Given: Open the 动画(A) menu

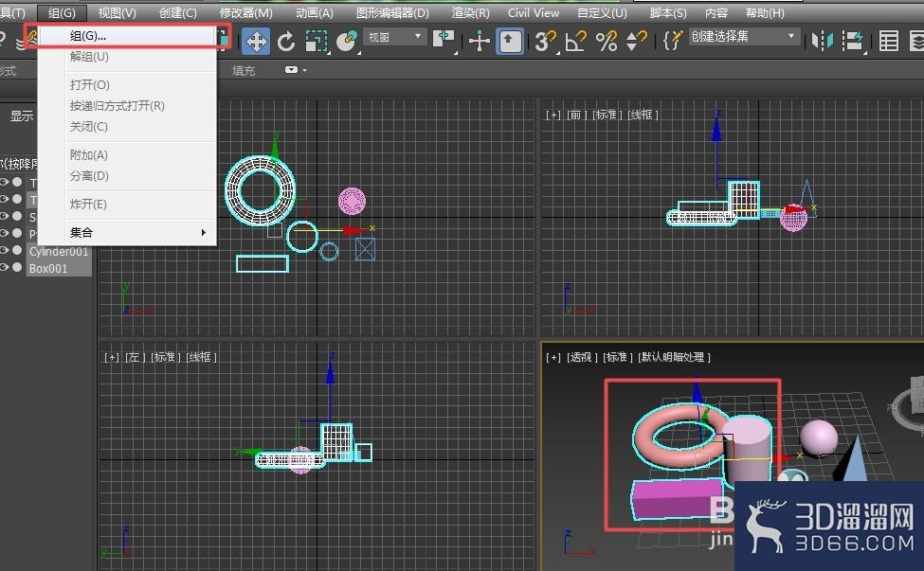Looking at the screenshot, I should 314,13.
